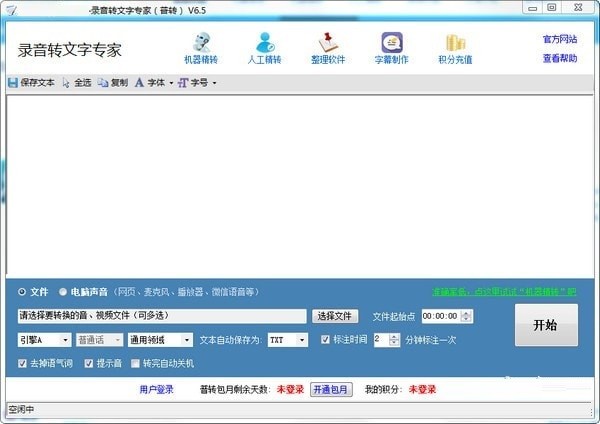
Task: Maximize the window
Action: [x=552, y=8]
